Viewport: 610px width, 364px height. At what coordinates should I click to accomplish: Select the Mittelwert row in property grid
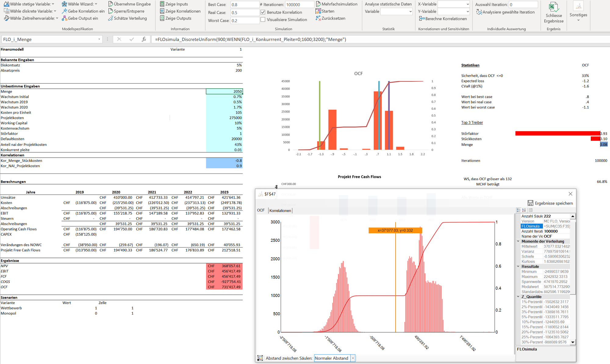coord(545,246)
